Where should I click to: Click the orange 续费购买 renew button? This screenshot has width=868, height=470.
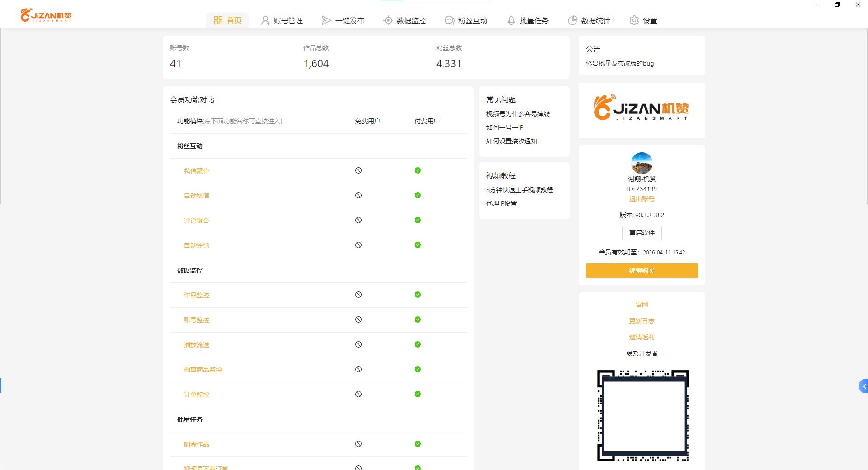click(x=642, y=271)
